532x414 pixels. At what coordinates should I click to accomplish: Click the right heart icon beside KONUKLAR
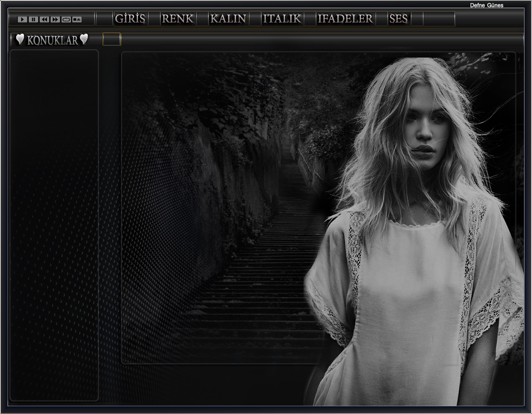tap(84, 39)
